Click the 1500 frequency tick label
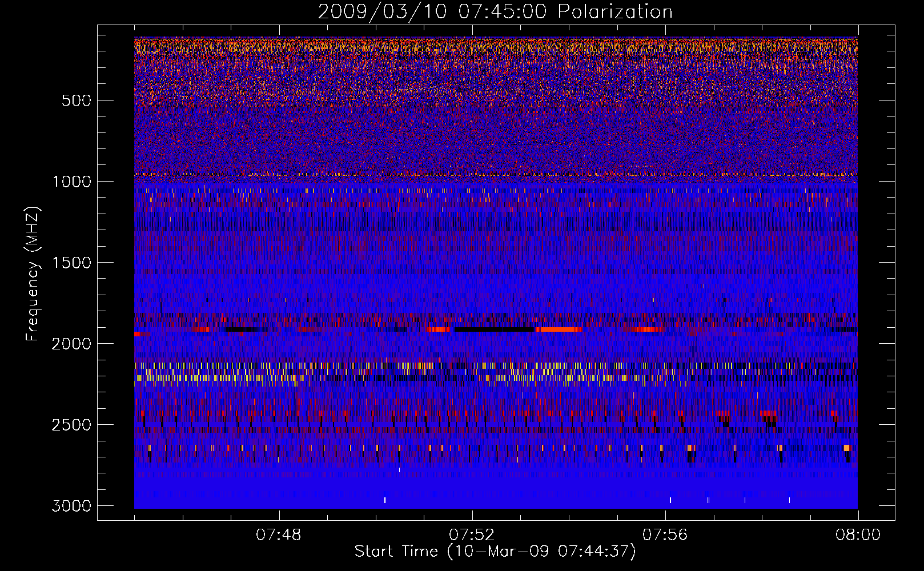The height and width of the screenshot is (571, 924). point(71,263)
